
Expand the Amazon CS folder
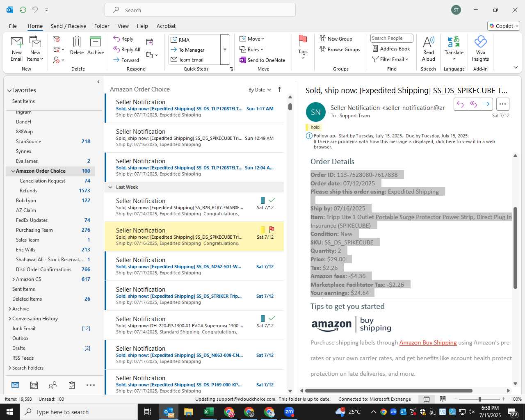[14, 279]
